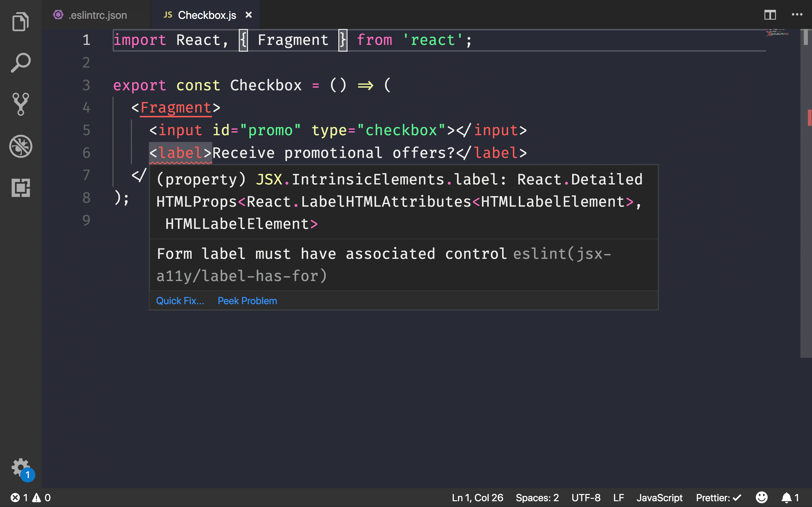Screen dimensions: 812x507
Task: Click the smiley face icon in status bar
Action: pos(761,497)
